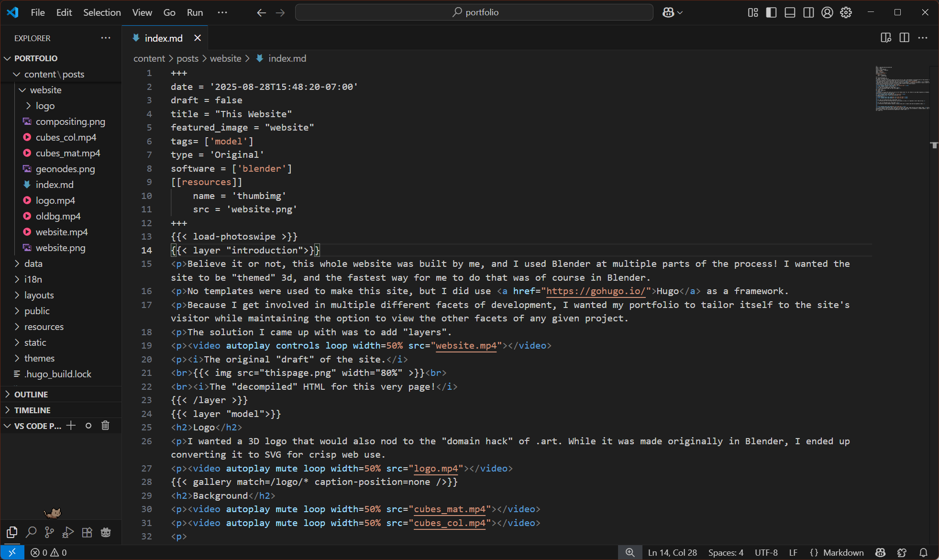Change language mode from Markdown
The width and height of the screenshot is (939, 560).
843,552
